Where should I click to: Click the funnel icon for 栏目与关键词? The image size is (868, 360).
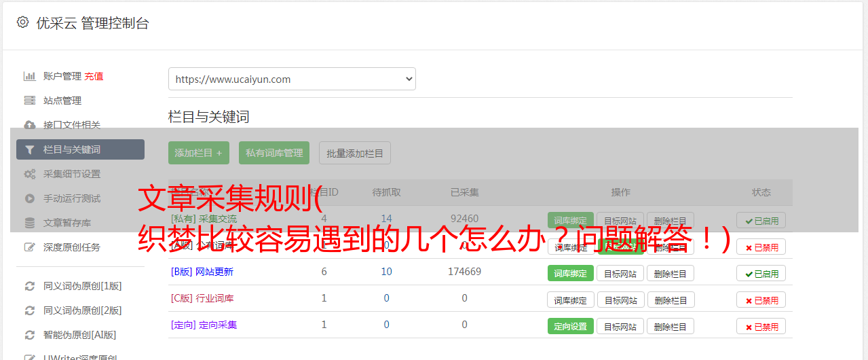(29, 149)
